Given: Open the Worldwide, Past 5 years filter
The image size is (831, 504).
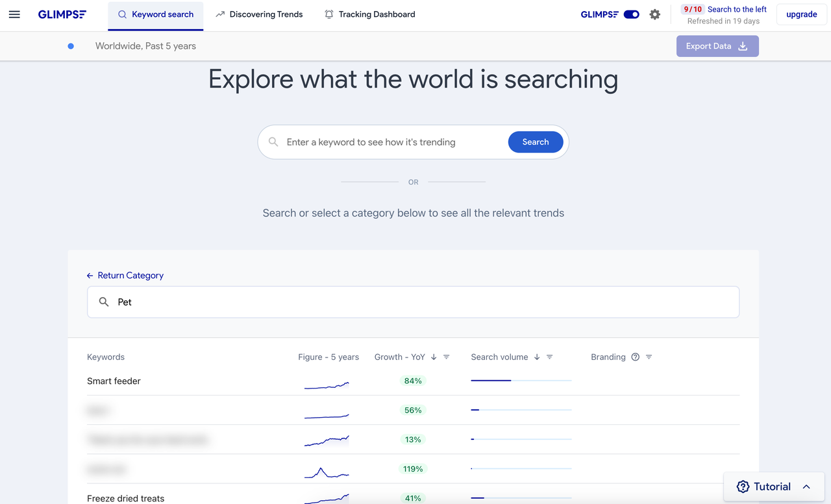Looking at the screenshot, I should pyautogui.click(x=145, y=46).
